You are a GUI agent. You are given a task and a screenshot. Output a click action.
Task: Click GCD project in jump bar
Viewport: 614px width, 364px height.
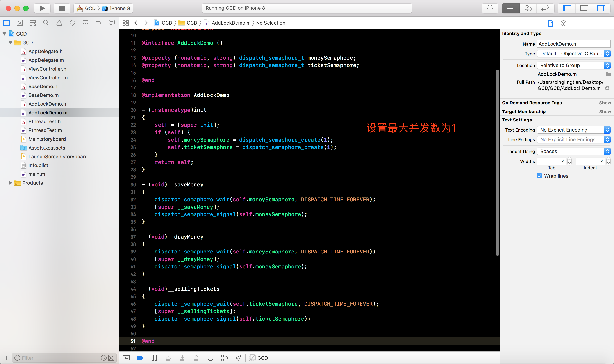coord(163,23)
